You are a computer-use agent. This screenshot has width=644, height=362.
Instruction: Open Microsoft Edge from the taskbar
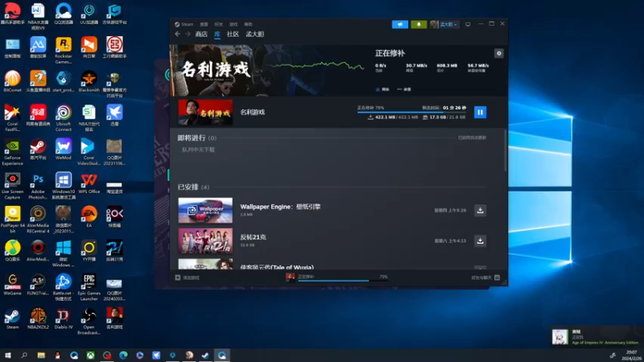[123, 355]
